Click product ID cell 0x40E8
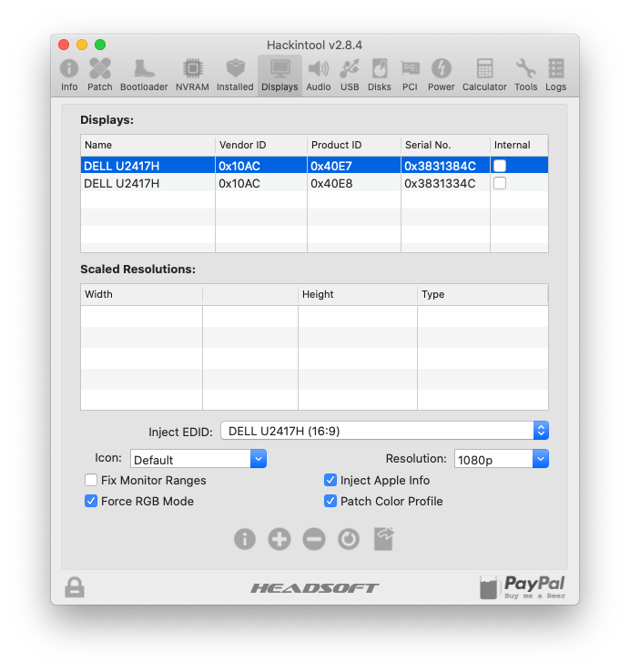The width and height of the screenshot is (630, 672). point(331,183)
